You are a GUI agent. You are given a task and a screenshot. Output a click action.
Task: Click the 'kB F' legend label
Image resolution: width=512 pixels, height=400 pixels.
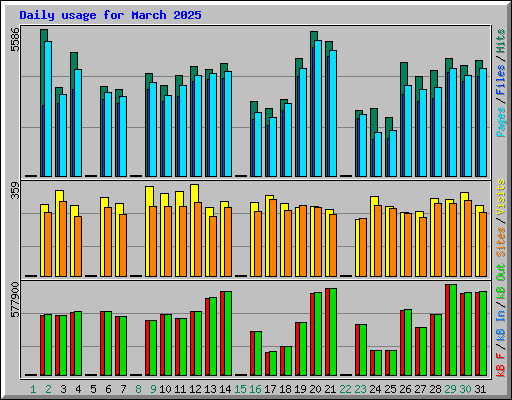tap(501, 365)
